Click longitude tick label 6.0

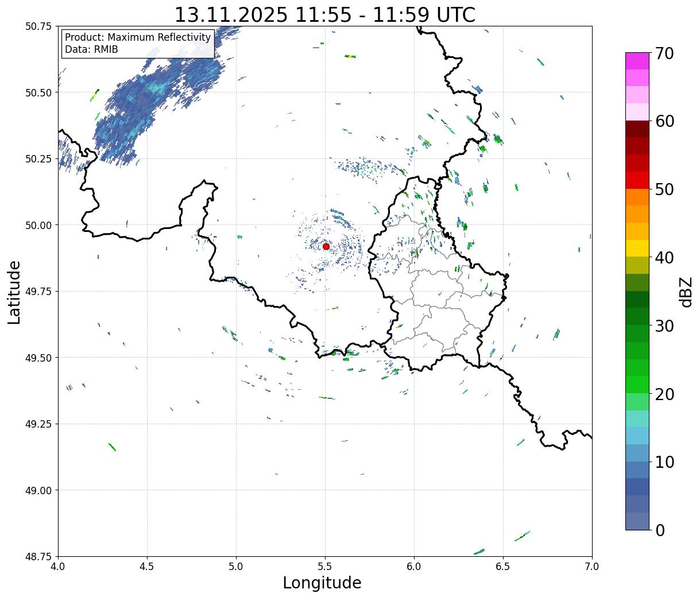[414, 567]
